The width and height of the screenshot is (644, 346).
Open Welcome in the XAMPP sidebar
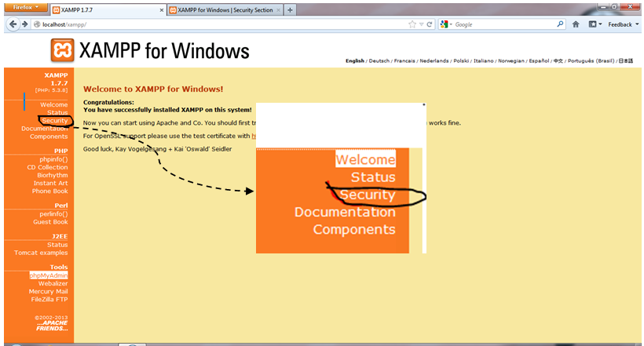54,104
